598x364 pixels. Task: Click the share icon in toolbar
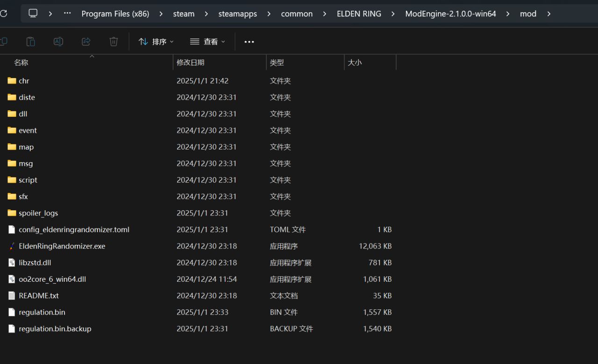[86, 42]
